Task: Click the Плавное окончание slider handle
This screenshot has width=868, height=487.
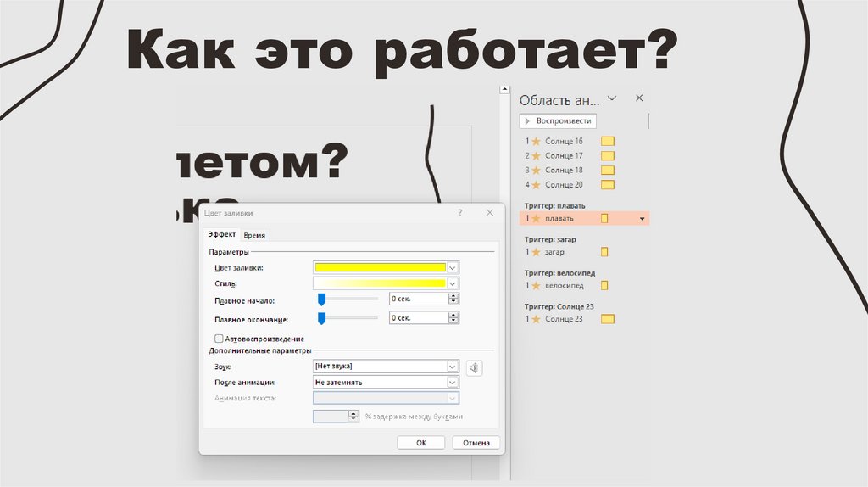Action: tap(321, 318)
